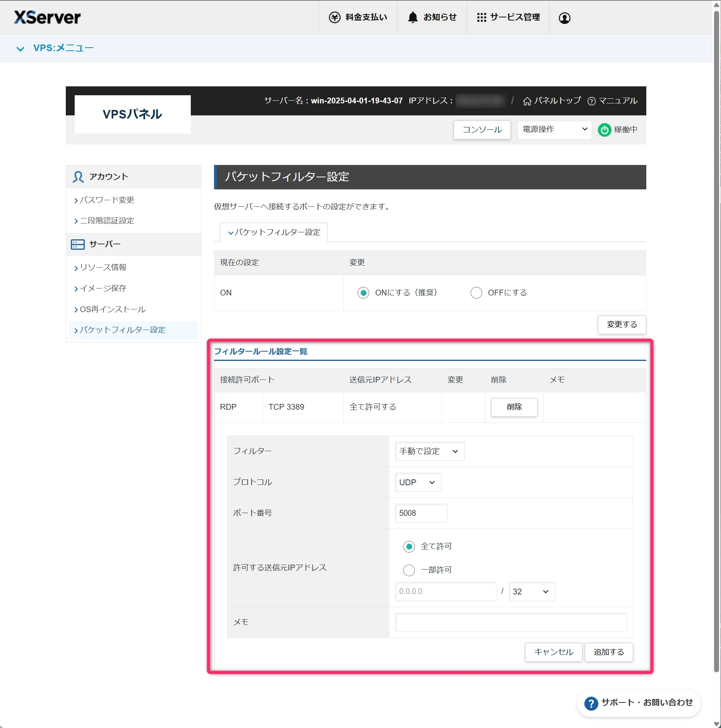Click the コンソール button

point(482,130)
